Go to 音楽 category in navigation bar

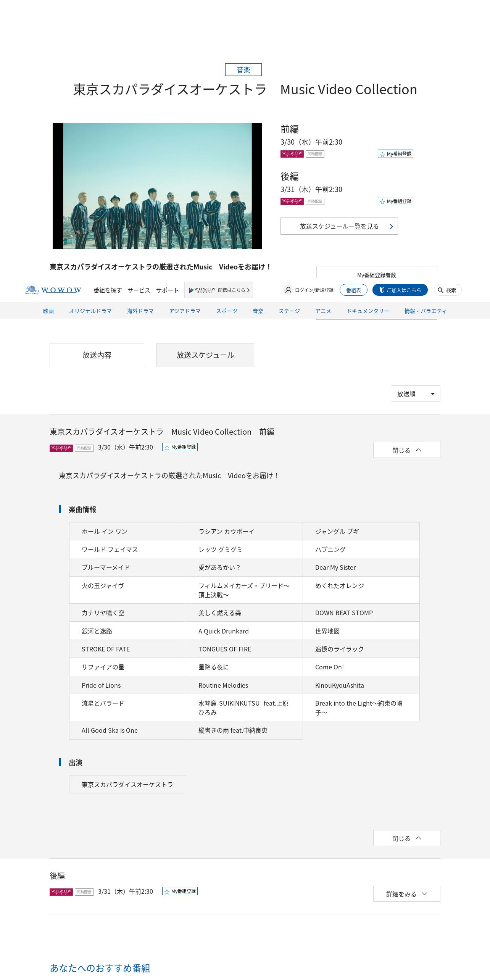pyautogui.click(x=258, y=311)
